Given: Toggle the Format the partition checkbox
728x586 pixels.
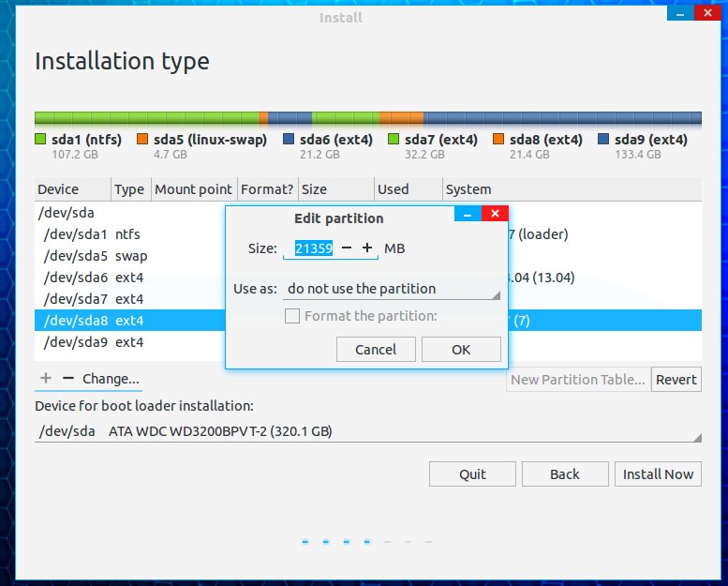Looking at the screenshot, I should [x=292, y=316].
